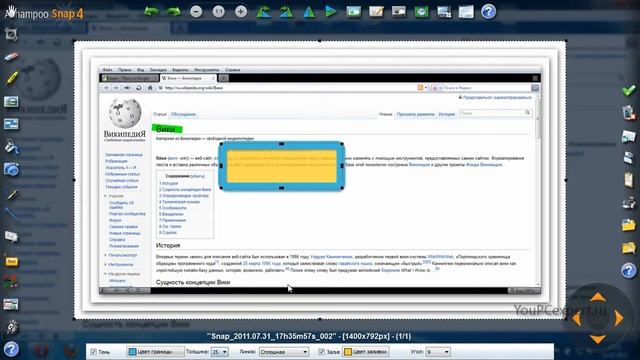The width and height of the screenshot is (640, 360).
Task: Flip the image with the upright triangle icon
Action: [309, 11]
